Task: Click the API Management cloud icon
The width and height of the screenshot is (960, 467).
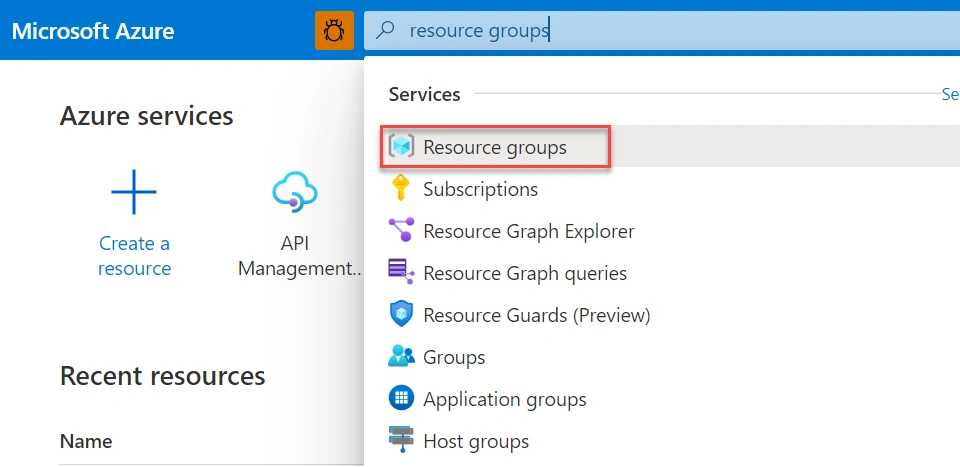Action: click(294, 191)
